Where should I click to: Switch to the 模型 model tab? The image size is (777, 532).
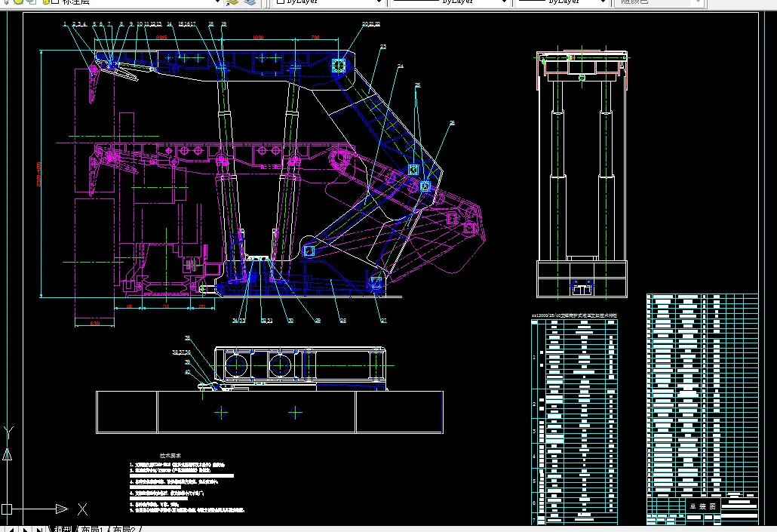tap(63, 529)
